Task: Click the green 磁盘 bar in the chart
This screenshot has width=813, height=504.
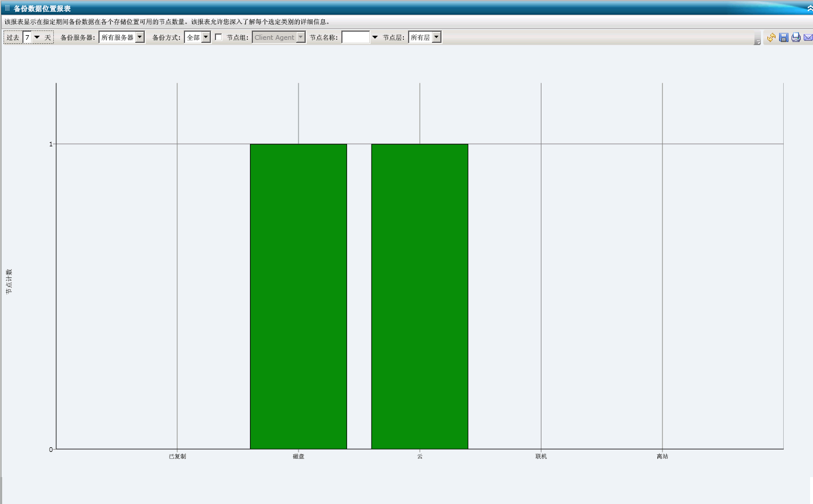Action: (x=298, y=296)
